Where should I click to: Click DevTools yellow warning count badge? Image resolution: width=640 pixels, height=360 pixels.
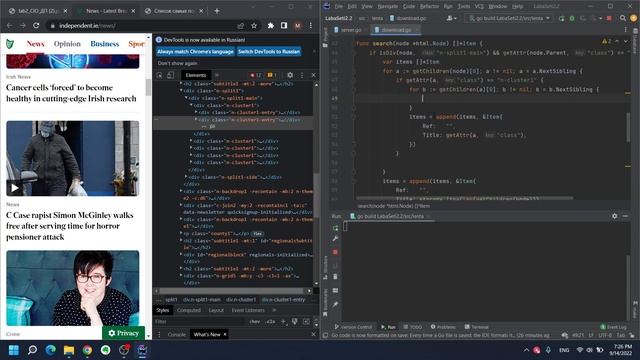coord(272,75)
